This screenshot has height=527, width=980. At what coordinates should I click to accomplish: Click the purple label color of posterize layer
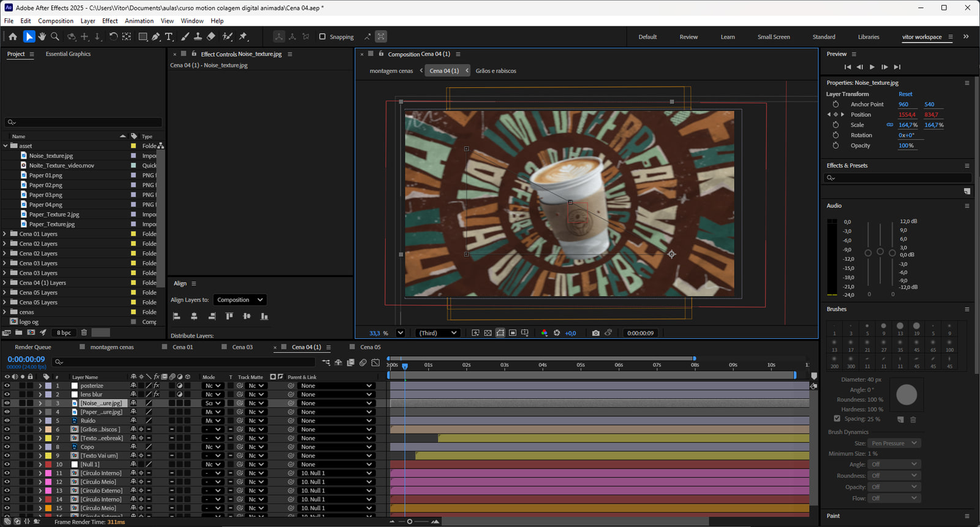pos(48,385)
